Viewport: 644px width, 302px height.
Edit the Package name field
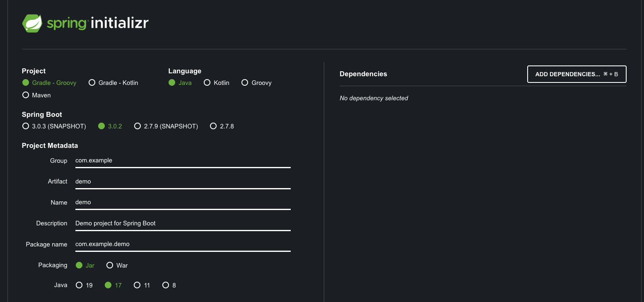(183, 244)
